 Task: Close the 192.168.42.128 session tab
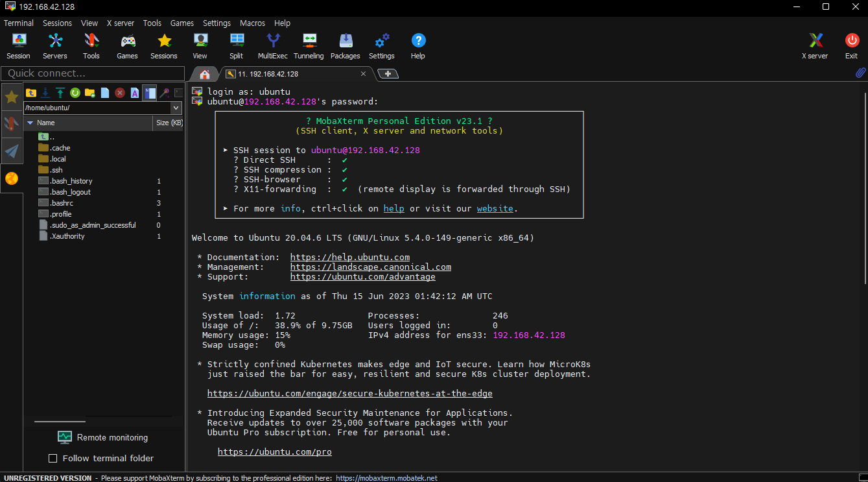pos(364,74)
